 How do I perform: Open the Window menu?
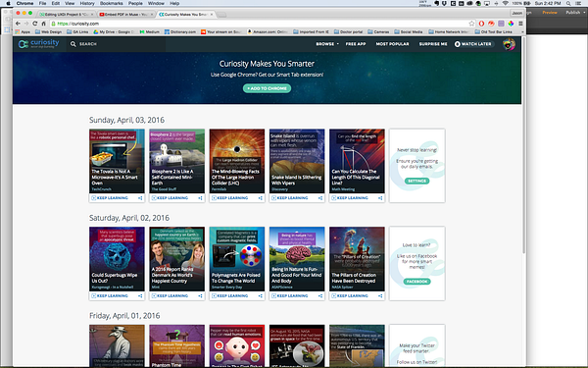156,3
